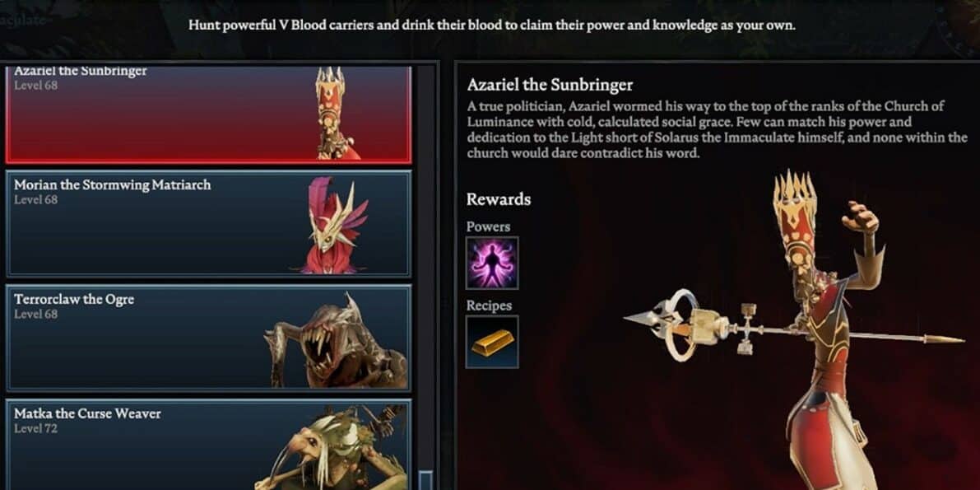Click the Azariel the Sunbringer detail title

[x=550, y=85]
